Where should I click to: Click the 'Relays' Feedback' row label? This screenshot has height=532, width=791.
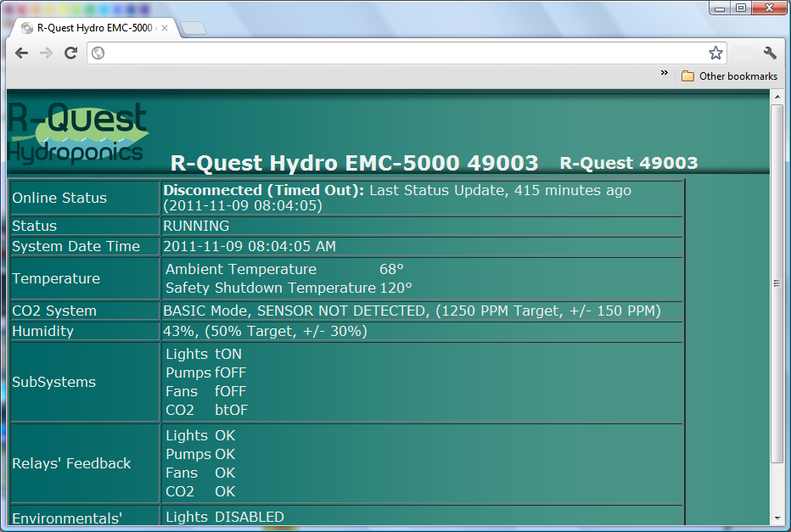[x=71, y=463]
